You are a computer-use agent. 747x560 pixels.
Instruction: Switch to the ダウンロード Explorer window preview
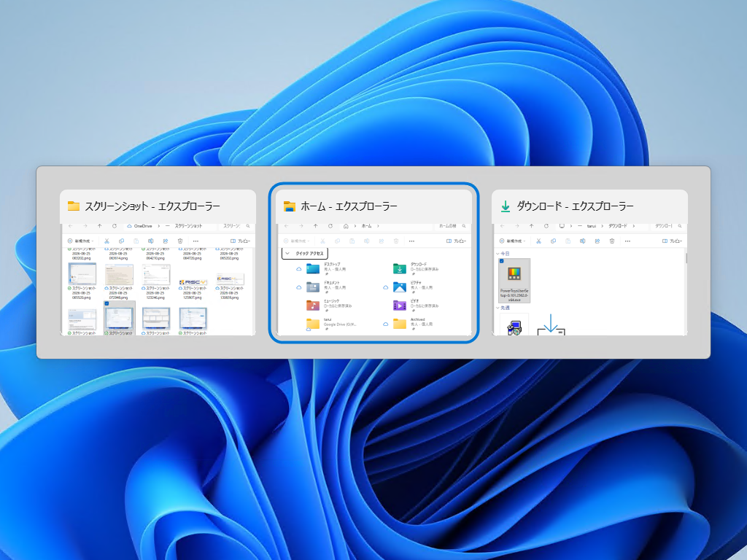point(589,262)
